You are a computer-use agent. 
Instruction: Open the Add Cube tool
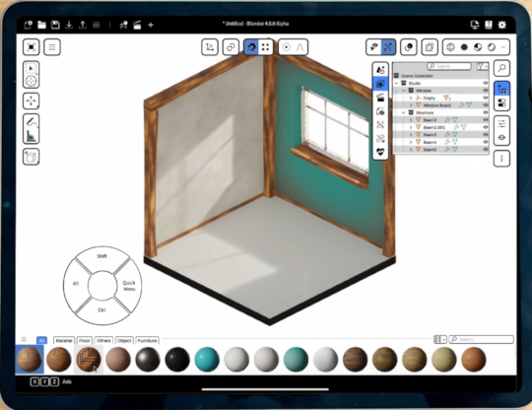[x=32, y=157]
